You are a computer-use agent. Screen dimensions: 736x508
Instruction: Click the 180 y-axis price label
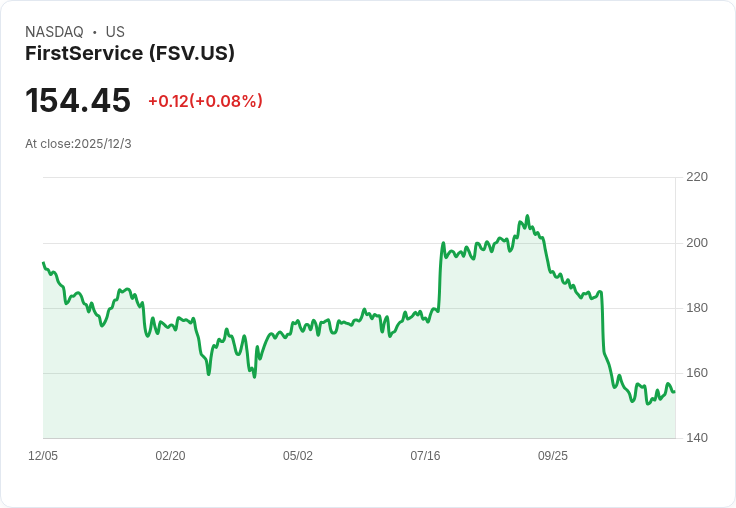tap(697, 308)
